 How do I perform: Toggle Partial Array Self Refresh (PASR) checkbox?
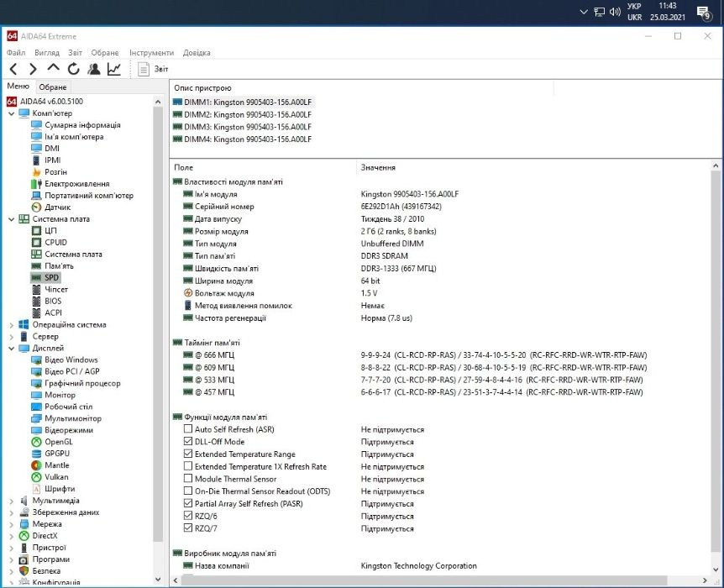[188, 503]
